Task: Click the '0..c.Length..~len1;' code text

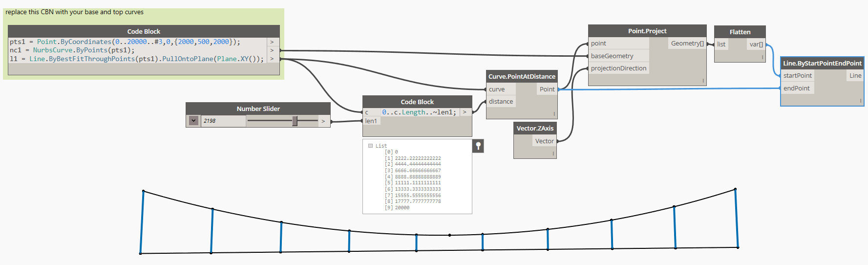Action: click(419, 112)
